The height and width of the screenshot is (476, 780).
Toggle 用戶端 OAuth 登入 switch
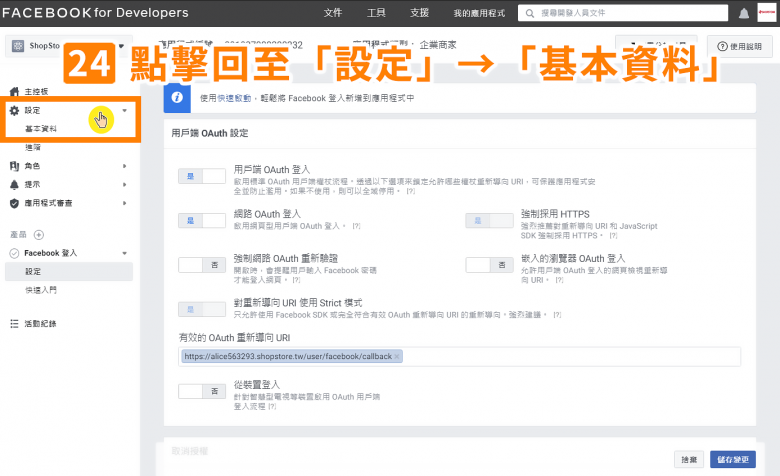(202, 176)
